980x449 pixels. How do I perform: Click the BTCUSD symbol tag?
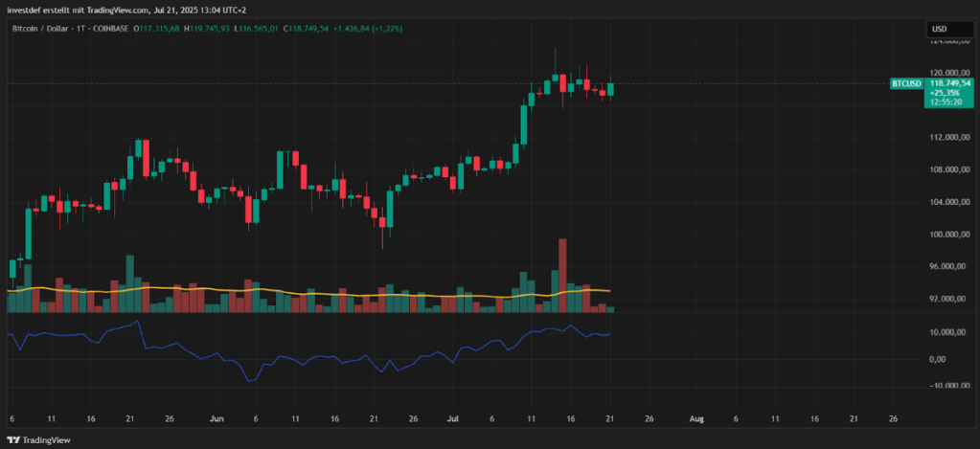point(906,84)
